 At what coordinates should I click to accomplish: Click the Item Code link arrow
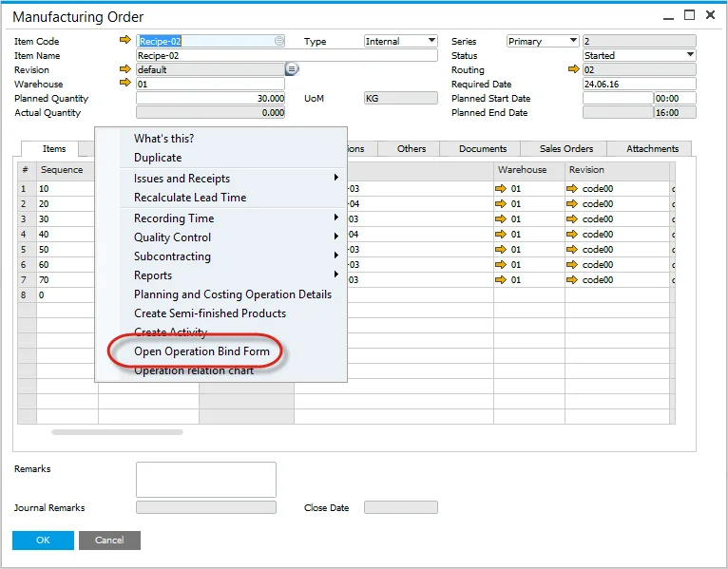coord(125,40)
